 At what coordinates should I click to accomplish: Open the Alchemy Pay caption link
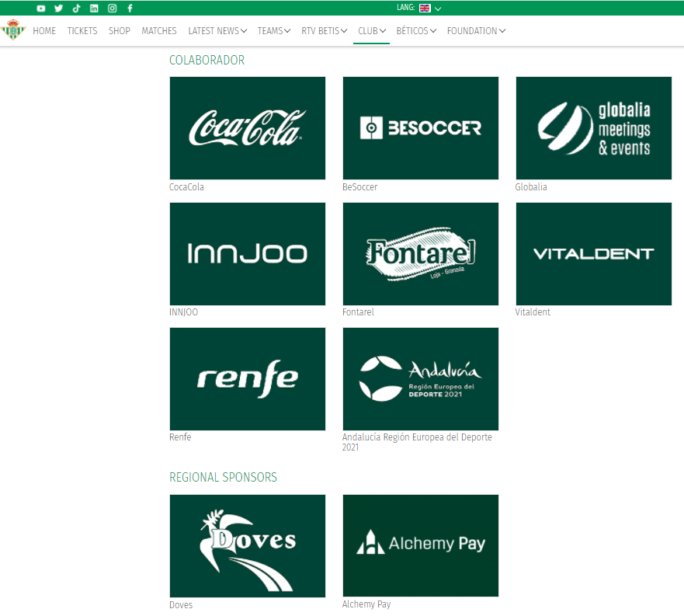(366, 604)
